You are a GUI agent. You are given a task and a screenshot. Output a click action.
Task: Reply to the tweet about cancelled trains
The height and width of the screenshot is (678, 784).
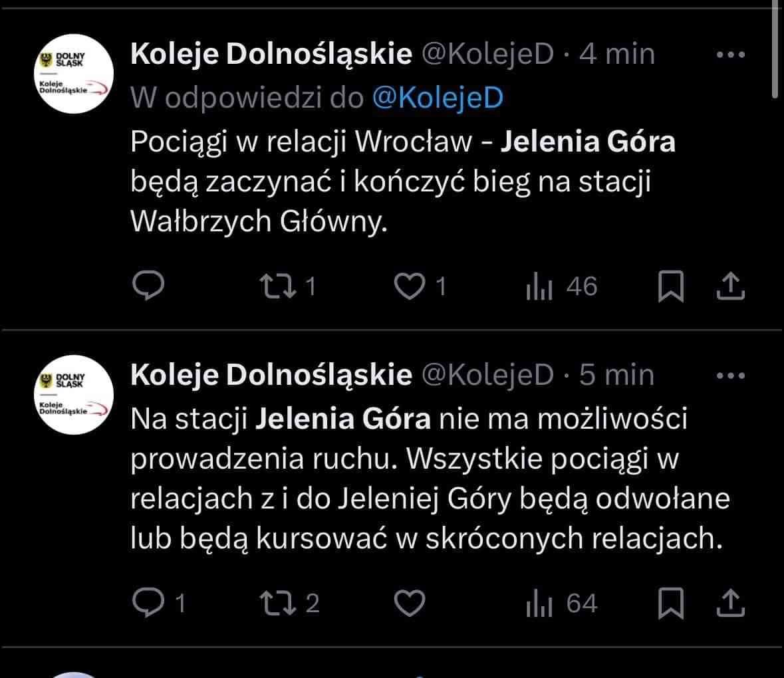click(x=149, y=603)
